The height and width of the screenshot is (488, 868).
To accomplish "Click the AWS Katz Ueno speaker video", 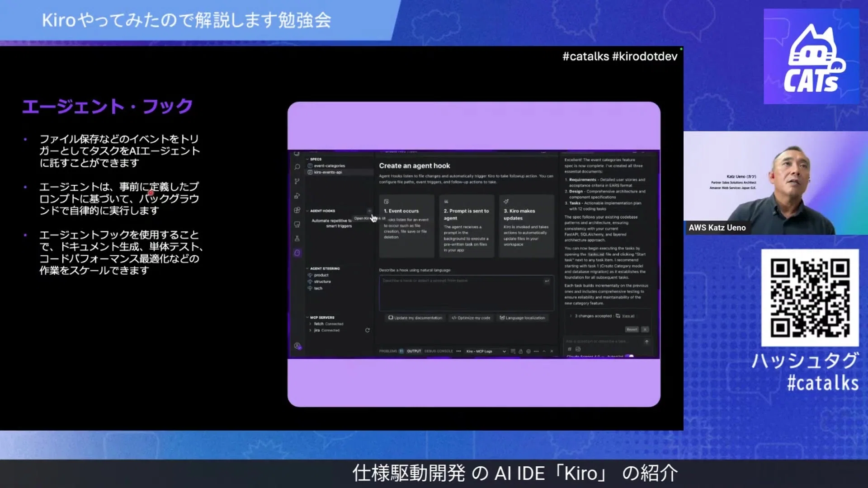I will pyautogui.click(x=776, y=183).
